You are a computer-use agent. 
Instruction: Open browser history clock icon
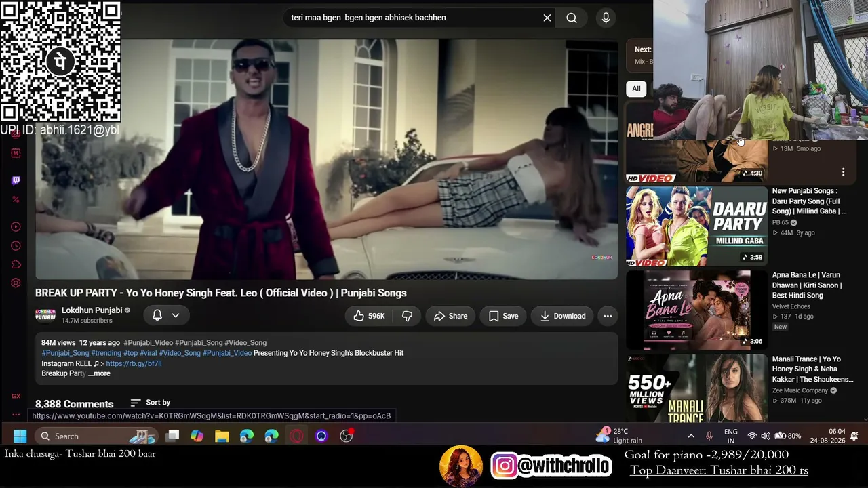click(16, 245)
